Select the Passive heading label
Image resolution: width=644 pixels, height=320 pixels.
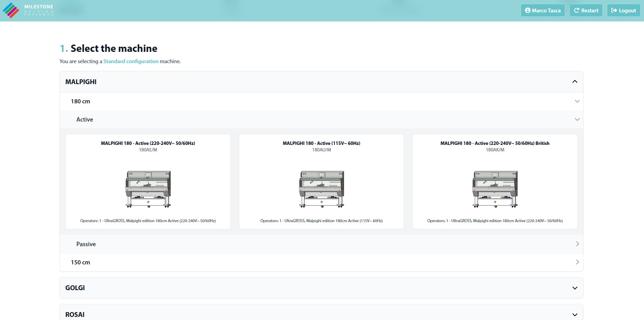click(x=86, y=244)
